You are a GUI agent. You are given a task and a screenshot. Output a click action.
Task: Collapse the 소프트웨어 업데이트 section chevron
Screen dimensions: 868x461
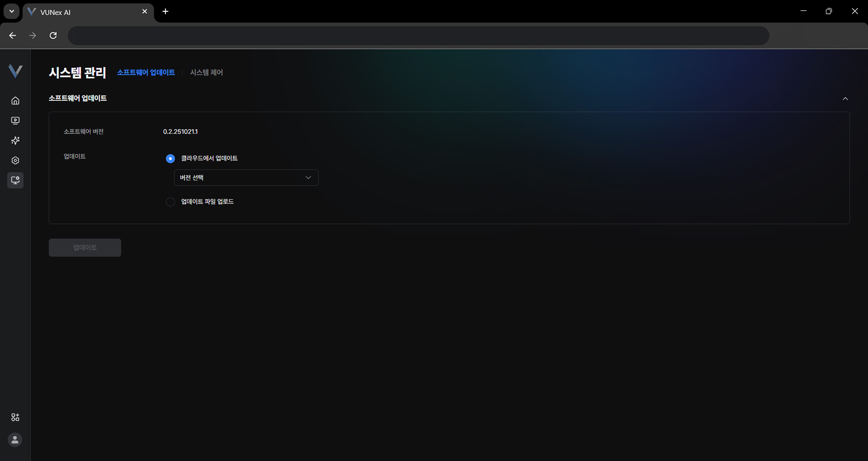pyautogui.click(x=845, y=98)
